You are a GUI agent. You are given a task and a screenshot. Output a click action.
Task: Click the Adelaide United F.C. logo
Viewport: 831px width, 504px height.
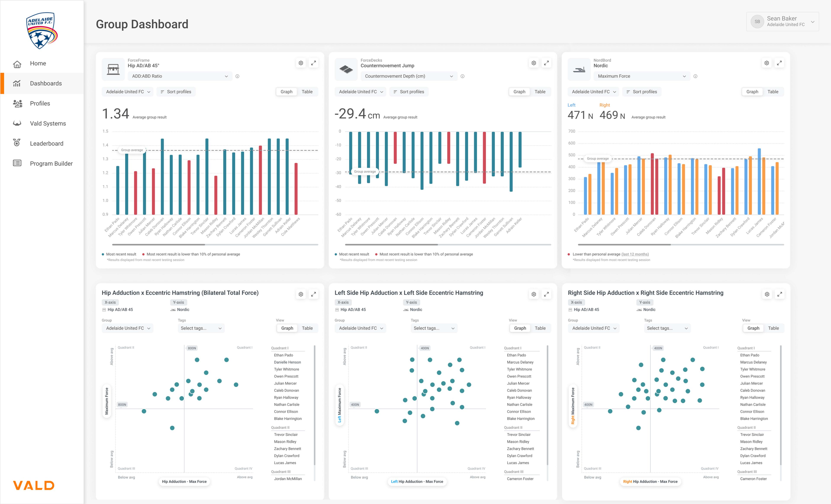point(42,31)
